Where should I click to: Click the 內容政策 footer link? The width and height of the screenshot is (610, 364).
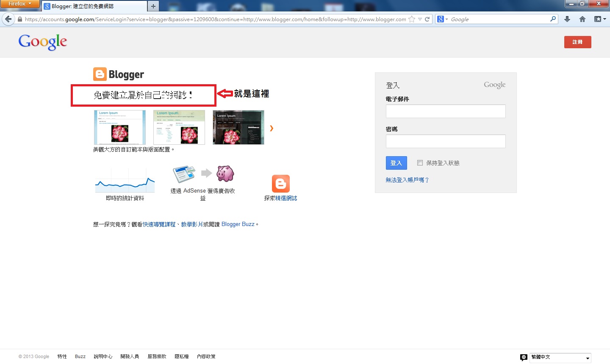(x=206, y=356)
